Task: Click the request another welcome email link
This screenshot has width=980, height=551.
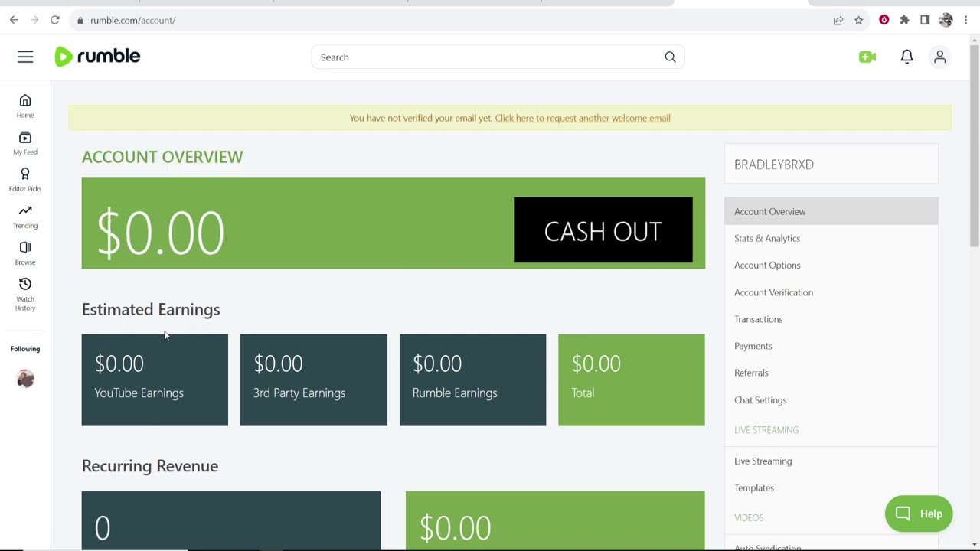Action: click(x=583, y=118)
